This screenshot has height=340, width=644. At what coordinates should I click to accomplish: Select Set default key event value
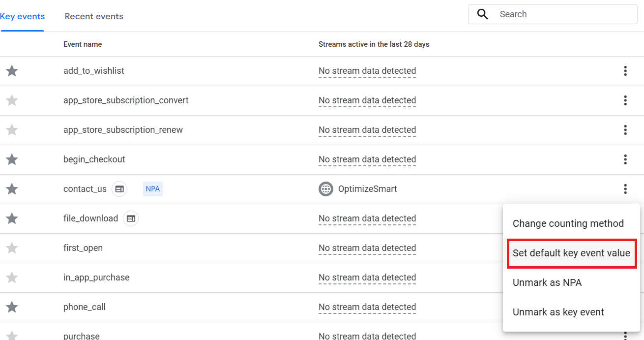click(x=571, y=253)
